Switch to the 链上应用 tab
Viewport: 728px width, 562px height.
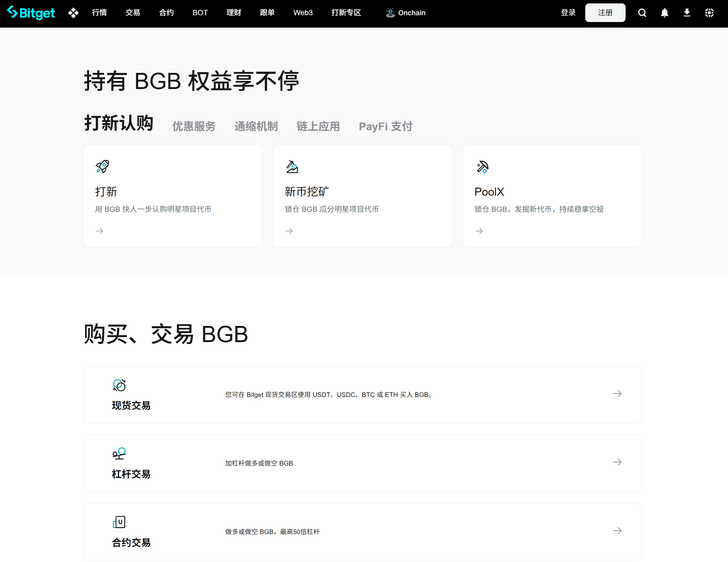(x=318, y=126)
